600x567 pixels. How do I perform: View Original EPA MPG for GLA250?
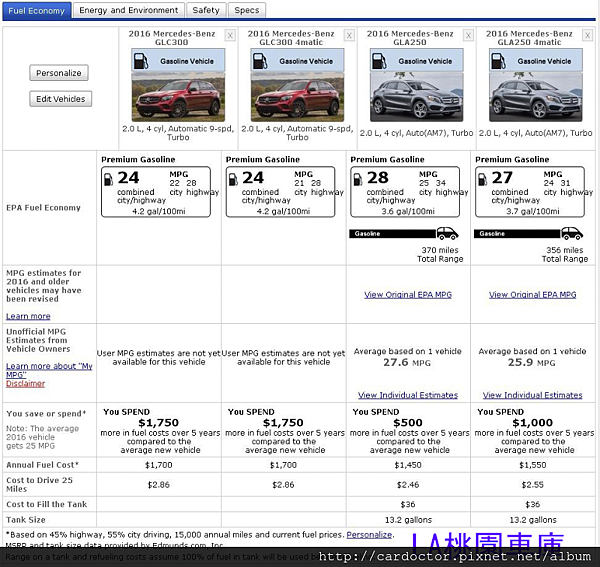point(408,295)
